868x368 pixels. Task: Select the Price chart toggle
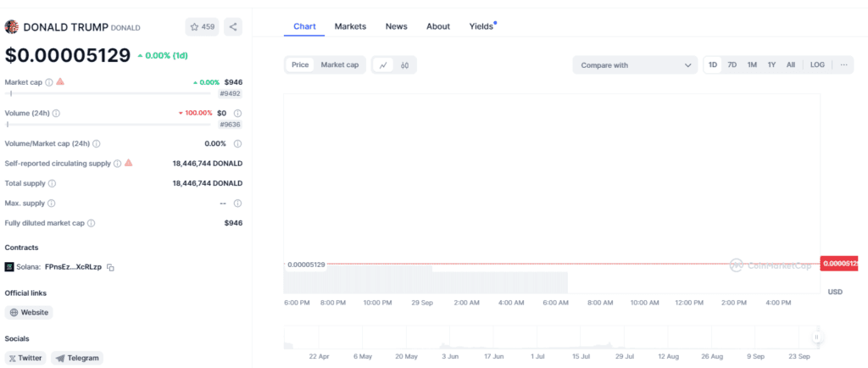(x=300, y=64)
